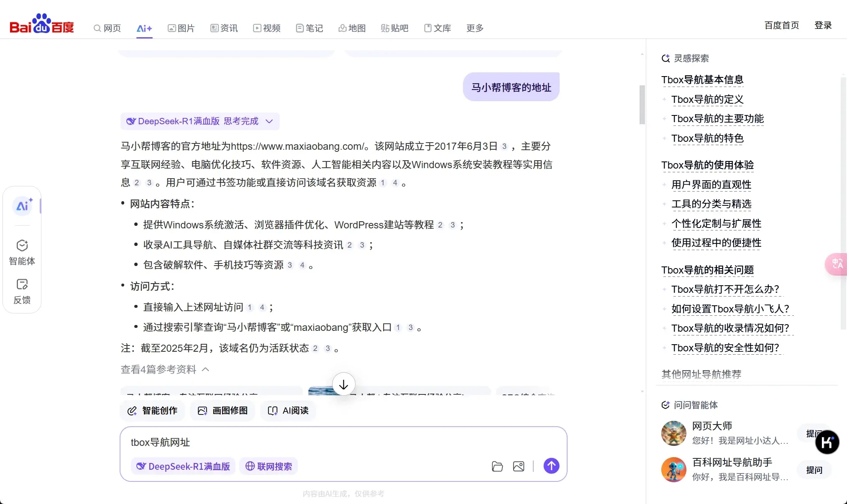Go to the 文库 tab
The image size is (847, 504).
[437, 28]
